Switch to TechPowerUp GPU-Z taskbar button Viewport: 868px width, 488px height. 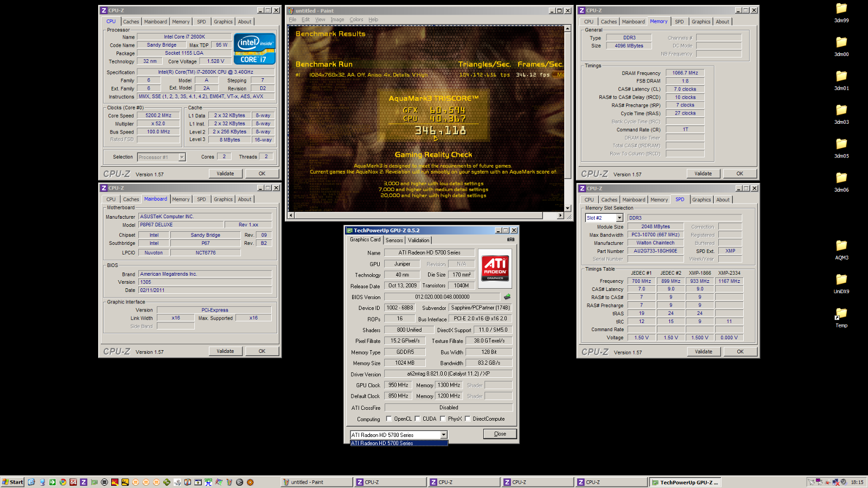[686, 482]
